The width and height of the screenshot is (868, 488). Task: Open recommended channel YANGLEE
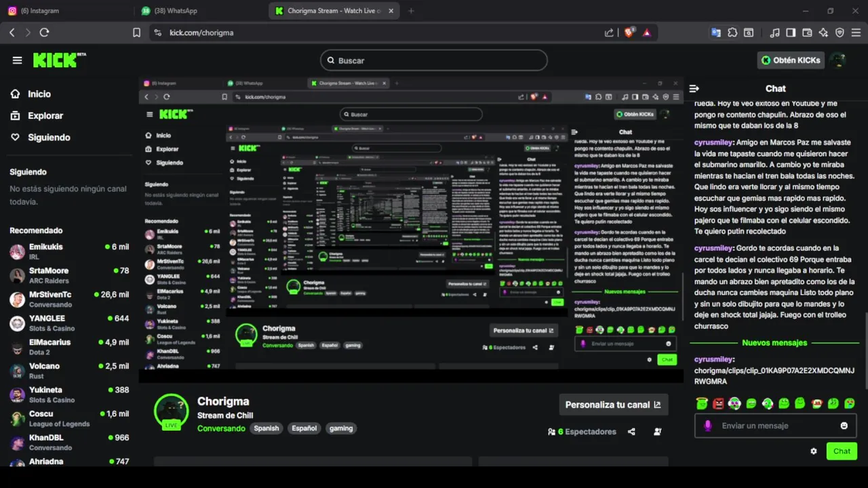click(x=69, y=323)
